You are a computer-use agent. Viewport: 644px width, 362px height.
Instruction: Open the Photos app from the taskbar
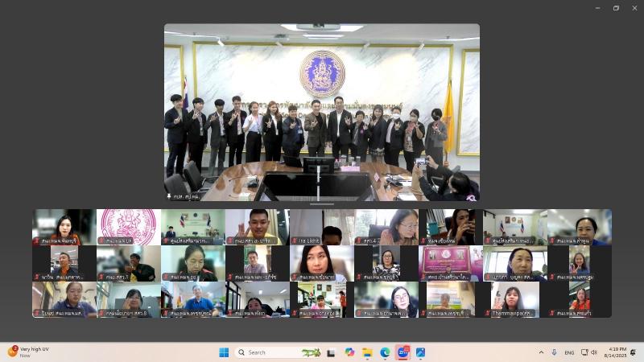click(x=420, y=352)
